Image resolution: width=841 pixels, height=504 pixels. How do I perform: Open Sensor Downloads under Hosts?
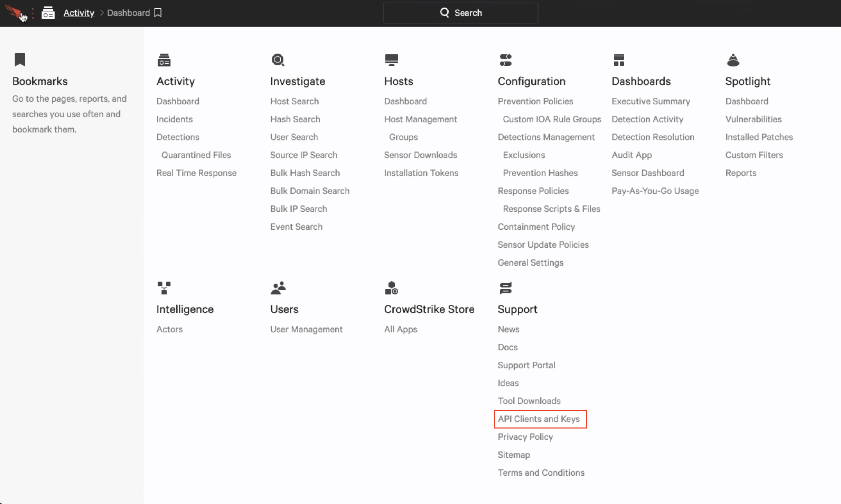tap(420, 155)
